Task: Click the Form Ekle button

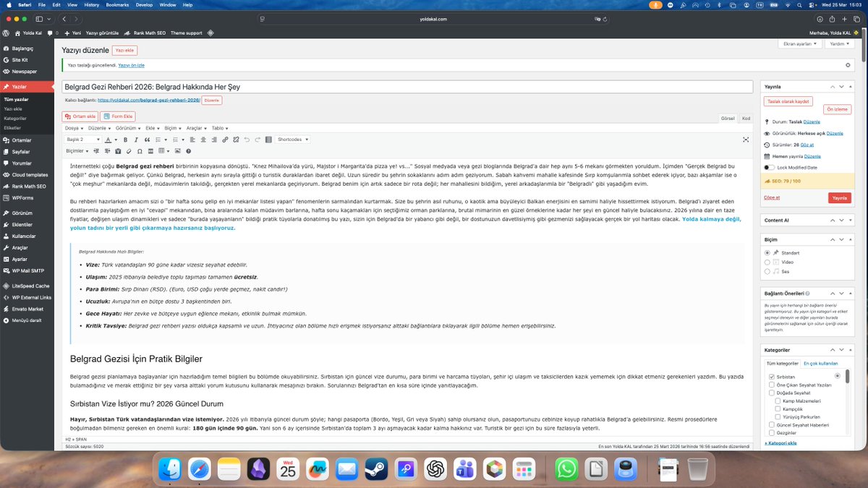Action: pos(118,116)
